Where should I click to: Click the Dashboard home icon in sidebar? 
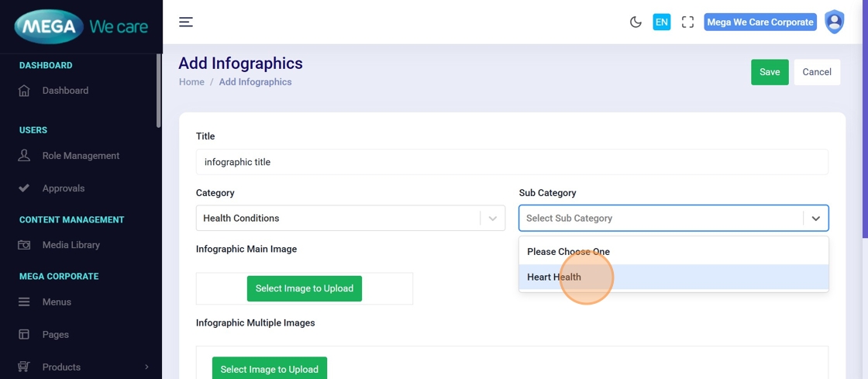[24, 91]
